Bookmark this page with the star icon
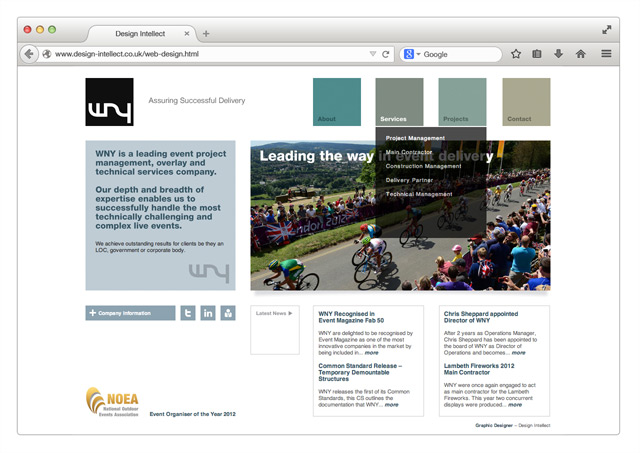The image size is (640, 453). (x=516, y=54)
